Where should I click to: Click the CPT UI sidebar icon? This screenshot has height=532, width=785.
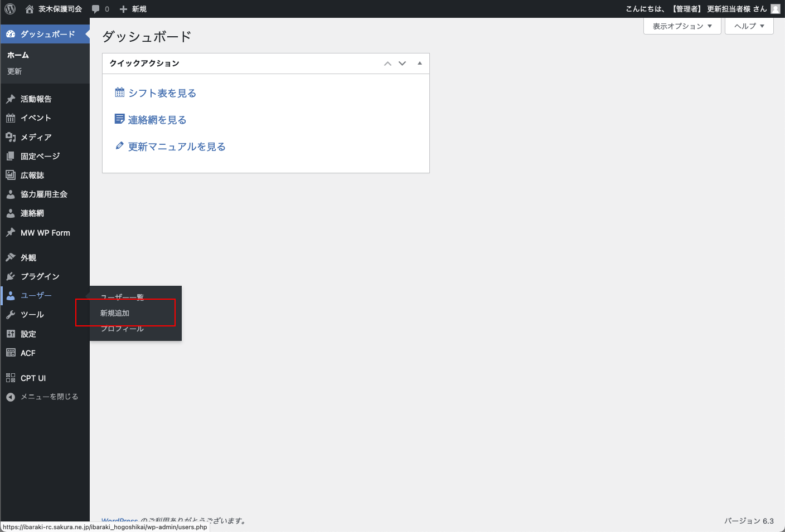coord(11,378)
